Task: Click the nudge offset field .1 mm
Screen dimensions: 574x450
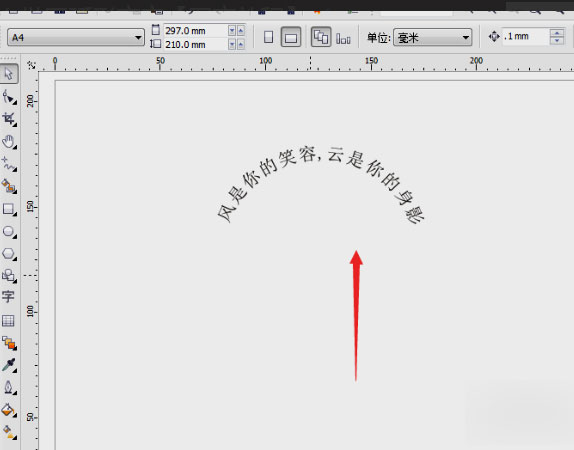Action: pyautogui.click(x=526, y=37)
